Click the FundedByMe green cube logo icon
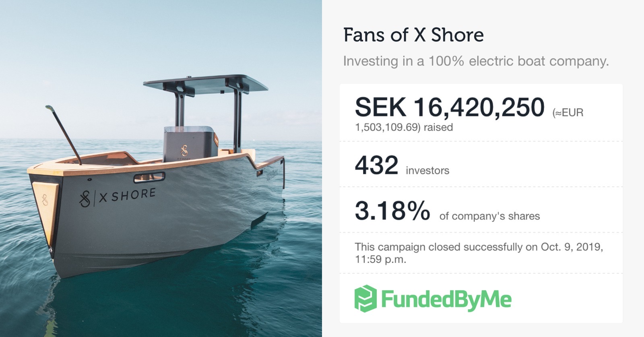 [x=365, y=299]
